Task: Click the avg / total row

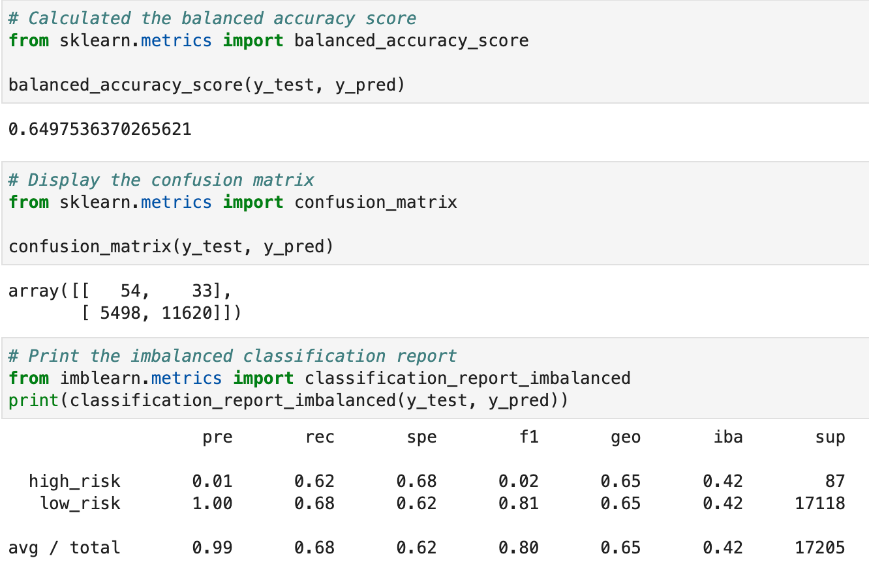Action: [x=67, y=548]
